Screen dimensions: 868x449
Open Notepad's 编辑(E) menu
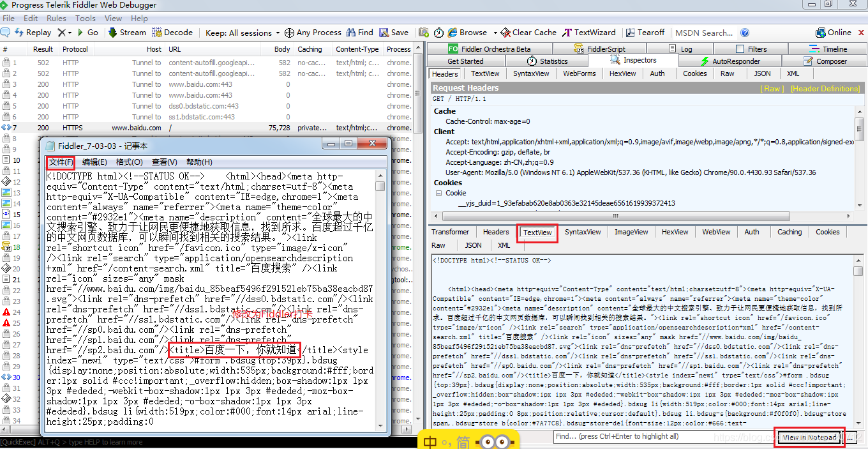[x=94, y=162]
